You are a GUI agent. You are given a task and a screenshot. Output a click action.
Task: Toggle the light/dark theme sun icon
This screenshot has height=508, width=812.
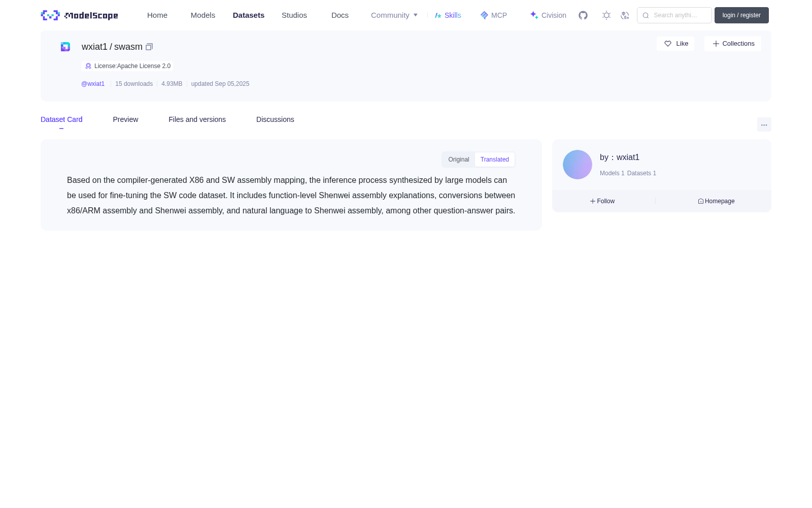point(606,15)
